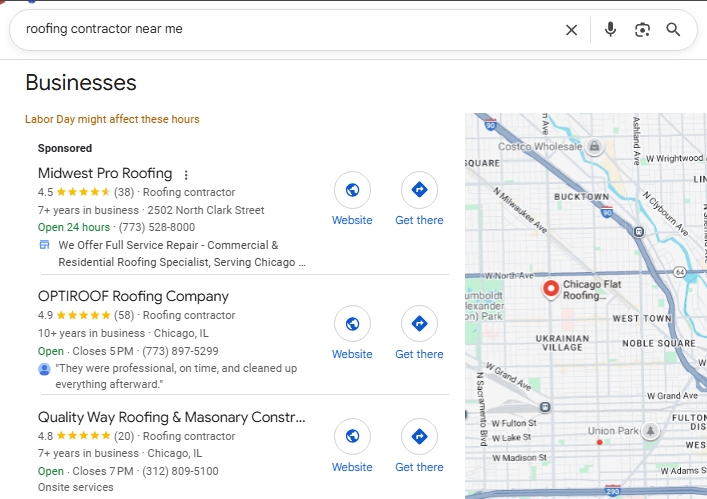Image resolution: width=707 pixels, height=499 pixels.
Task: Click the Chicago Flat Roofing label on the map
Action: (592, 290)
